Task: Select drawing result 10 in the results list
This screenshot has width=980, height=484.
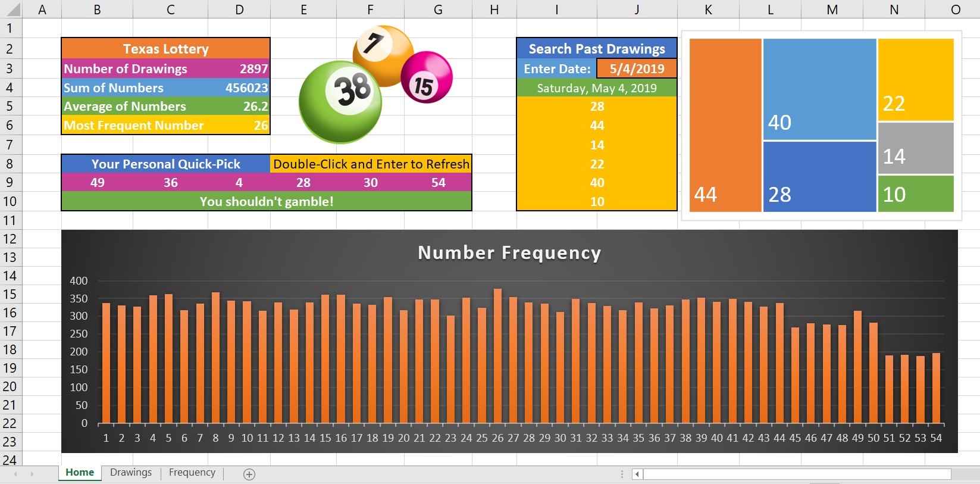Action: point(597,201)
